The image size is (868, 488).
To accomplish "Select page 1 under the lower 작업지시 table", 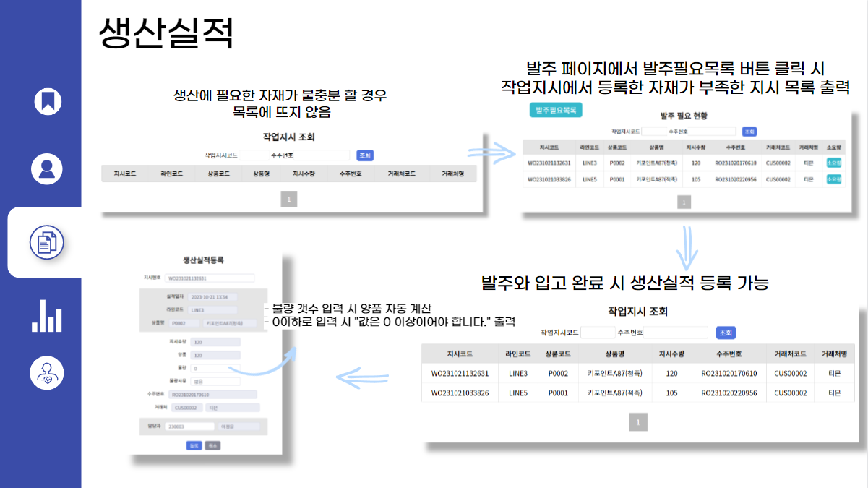I will point(638,421).
